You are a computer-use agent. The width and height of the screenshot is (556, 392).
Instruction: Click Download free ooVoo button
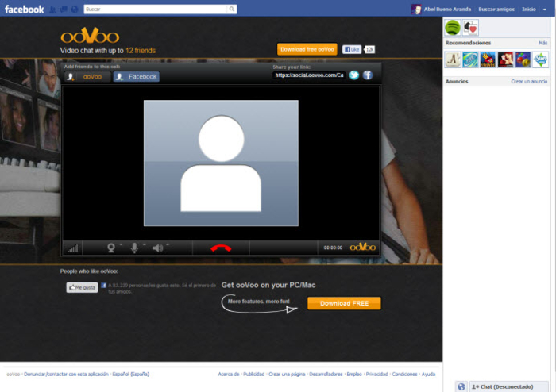click(307, 49)
